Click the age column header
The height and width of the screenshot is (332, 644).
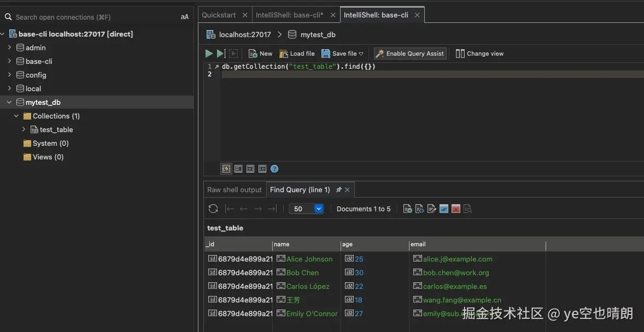pos(375,244)
